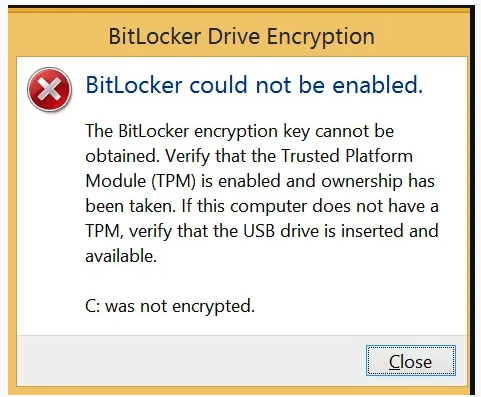Viewport: 481px width, 397px height.
Task: Click the line starting 'been taken. If this computer'
Action: (262, 206)
